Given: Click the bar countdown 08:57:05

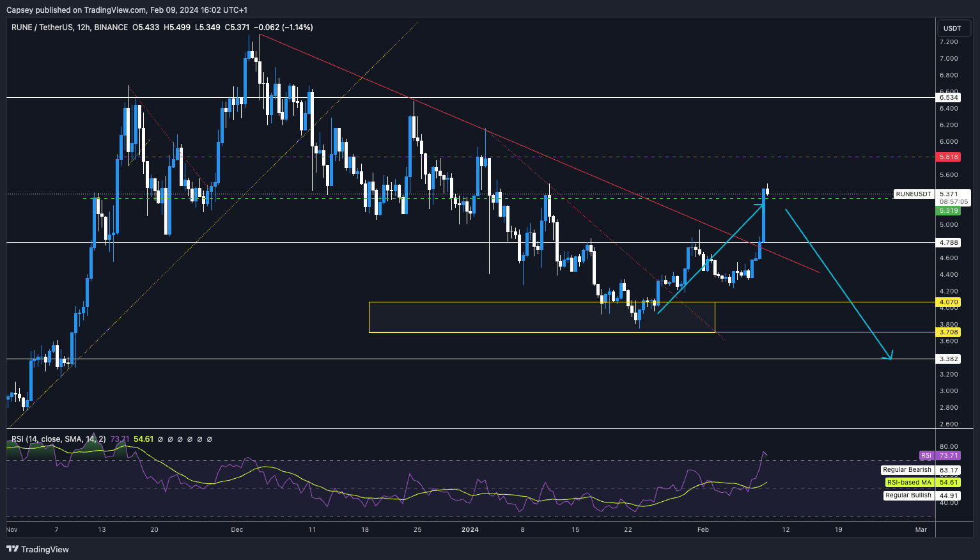Looking at the screenshot, I should click(954, 202).
